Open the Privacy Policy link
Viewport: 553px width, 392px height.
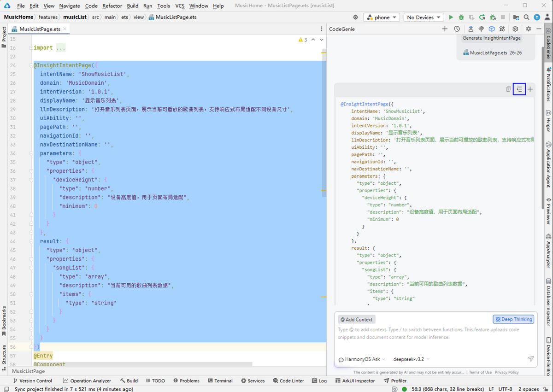[506, 372]
